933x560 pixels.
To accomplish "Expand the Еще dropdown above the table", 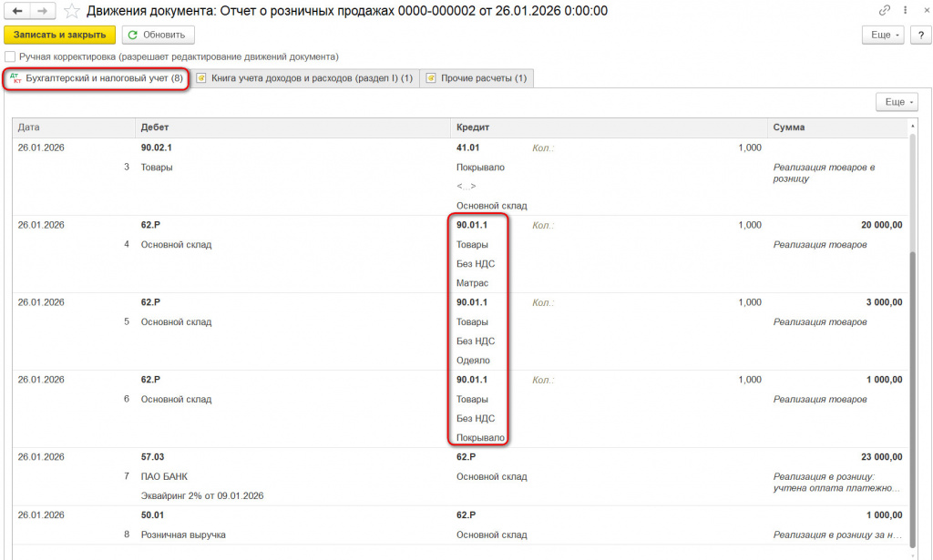I will (897, 102).
